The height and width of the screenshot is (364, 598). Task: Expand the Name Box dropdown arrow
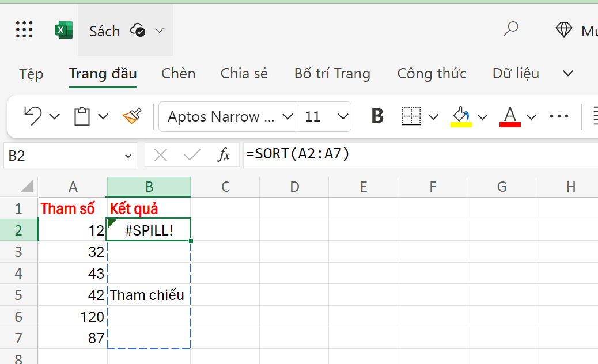pos(128,156)
